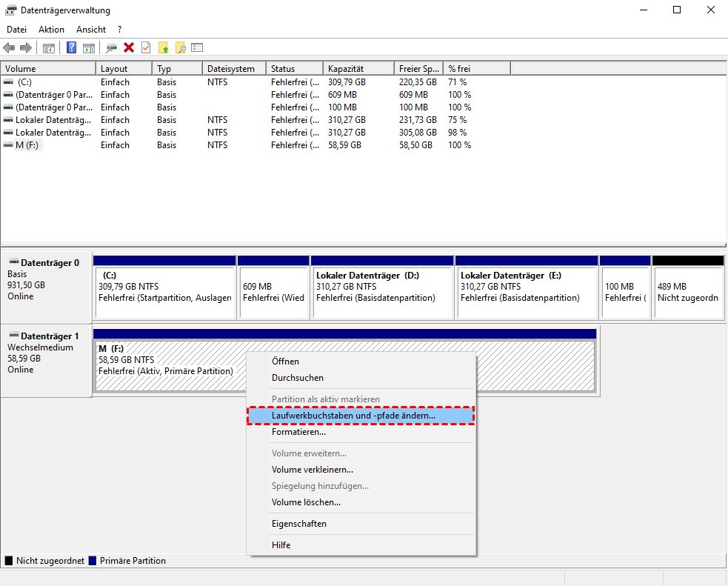The width and height of the screenshot is (728, 586).
Task: Click the forward arrow toolbar icon
Action: (26, 47)
